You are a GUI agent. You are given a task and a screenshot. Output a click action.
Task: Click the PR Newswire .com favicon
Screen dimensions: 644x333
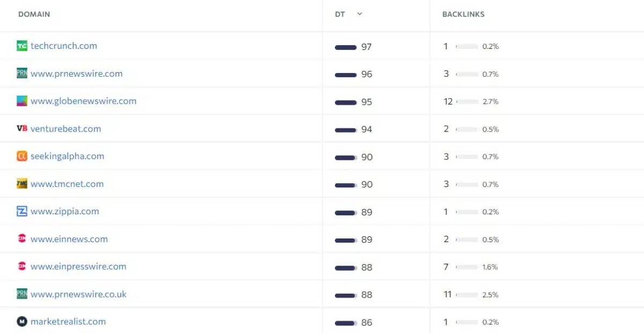pos(22,74)
